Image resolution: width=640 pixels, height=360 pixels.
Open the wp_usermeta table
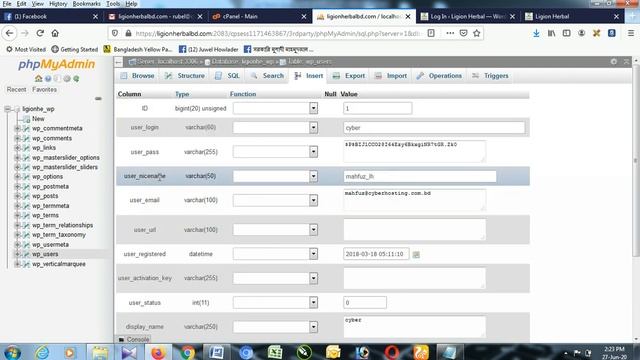pos(50,244)
